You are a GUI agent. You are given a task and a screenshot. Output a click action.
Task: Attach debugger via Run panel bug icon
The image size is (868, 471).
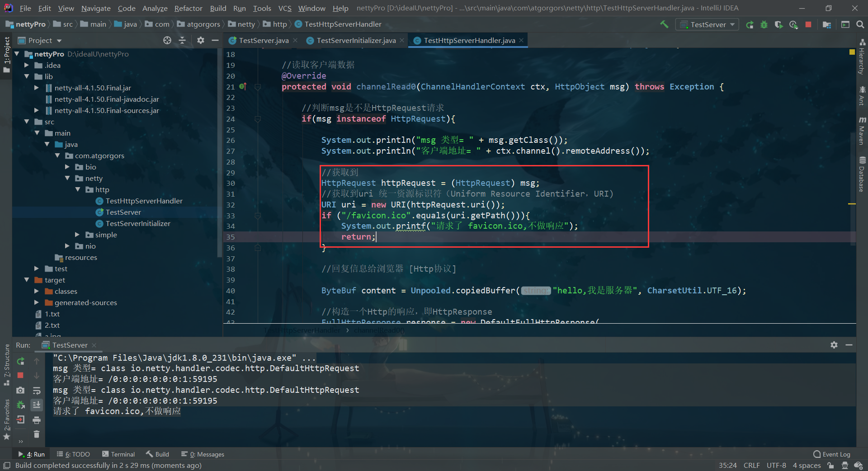point(20,405)
